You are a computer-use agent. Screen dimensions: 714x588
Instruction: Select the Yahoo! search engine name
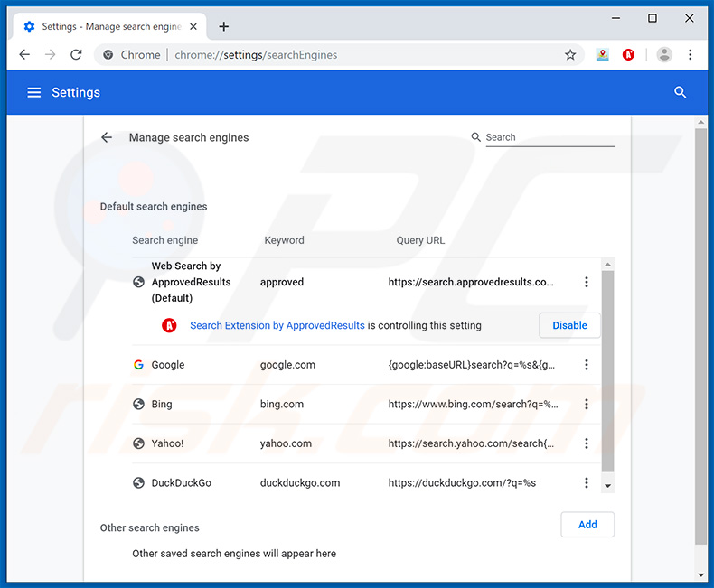(167, 443)
